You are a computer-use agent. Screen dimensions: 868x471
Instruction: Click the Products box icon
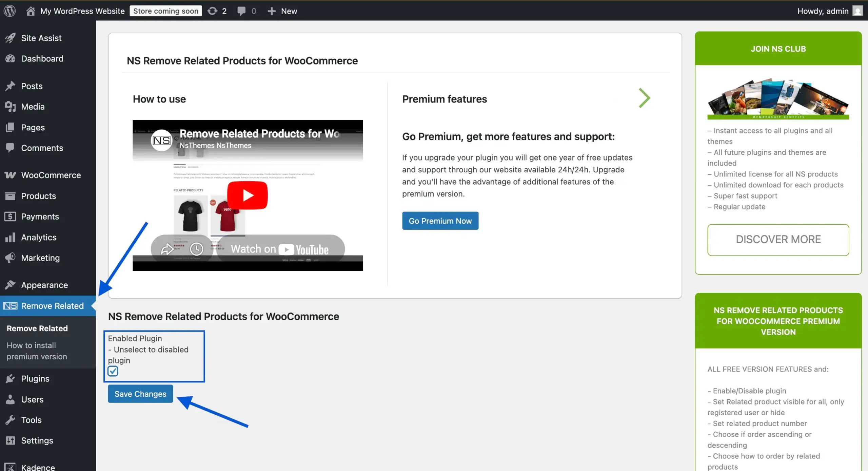(10, 196)
